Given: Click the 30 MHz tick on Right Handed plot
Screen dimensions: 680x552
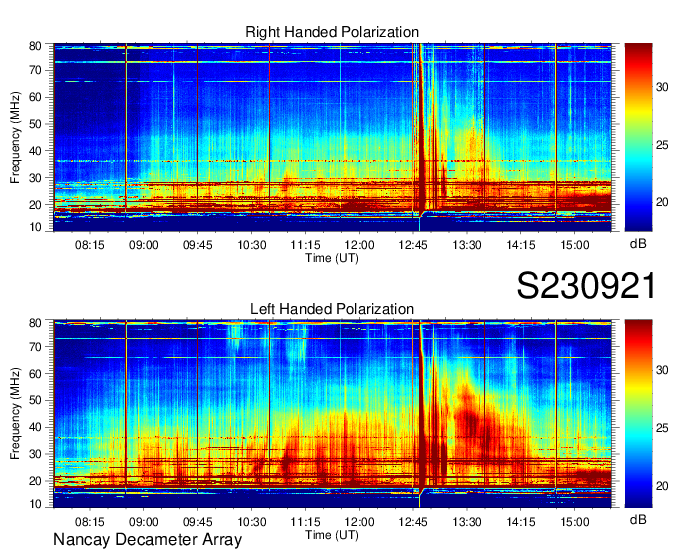Looking at the screenshot, I should pos(35,178).
